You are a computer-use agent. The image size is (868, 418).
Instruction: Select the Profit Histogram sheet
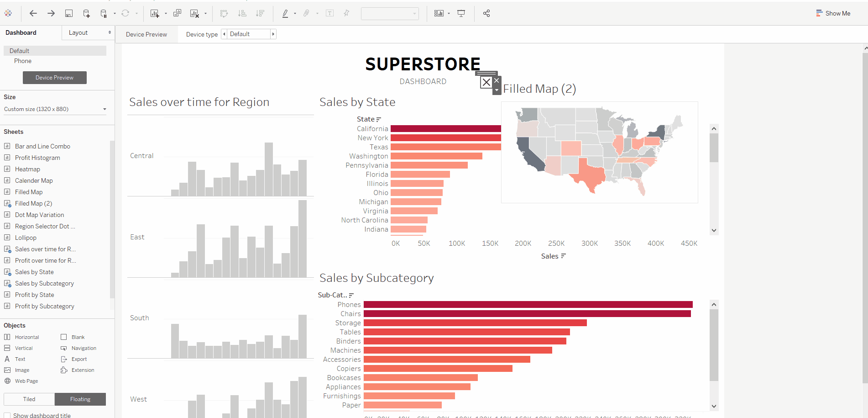point(37,158)
